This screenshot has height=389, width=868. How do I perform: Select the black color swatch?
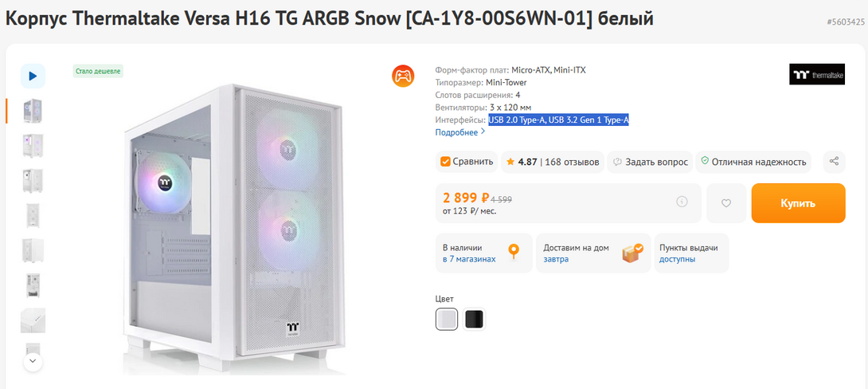coord(474,320)
